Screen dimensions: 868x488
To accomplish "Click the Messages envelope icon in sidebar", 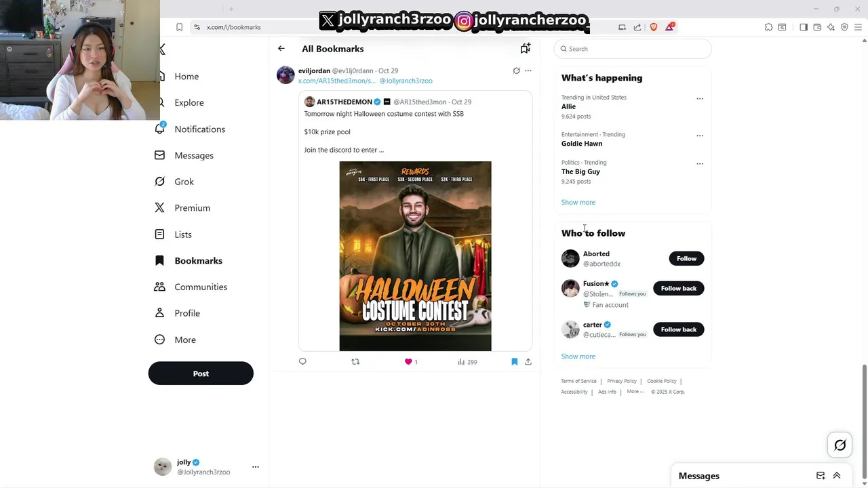I will click(x=159, y=155).
